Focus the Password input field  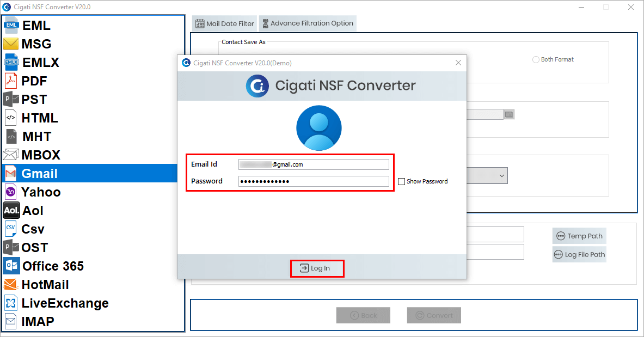tap(314, 181)
